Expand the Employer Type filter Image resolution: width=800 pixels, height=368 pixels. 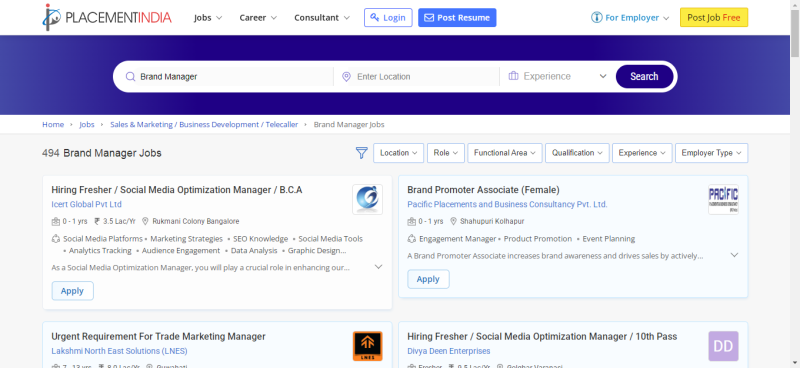click(712, 153)
